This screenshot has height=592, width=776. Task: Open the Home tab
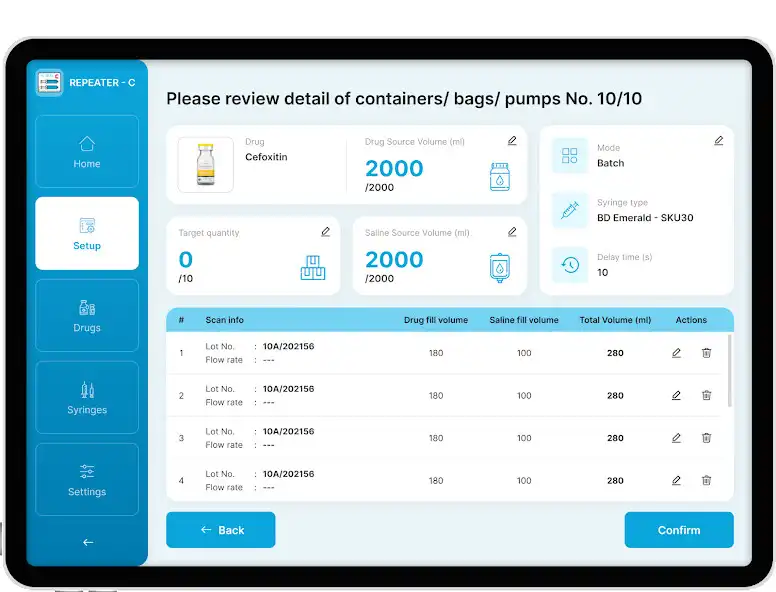click(87, 152)
